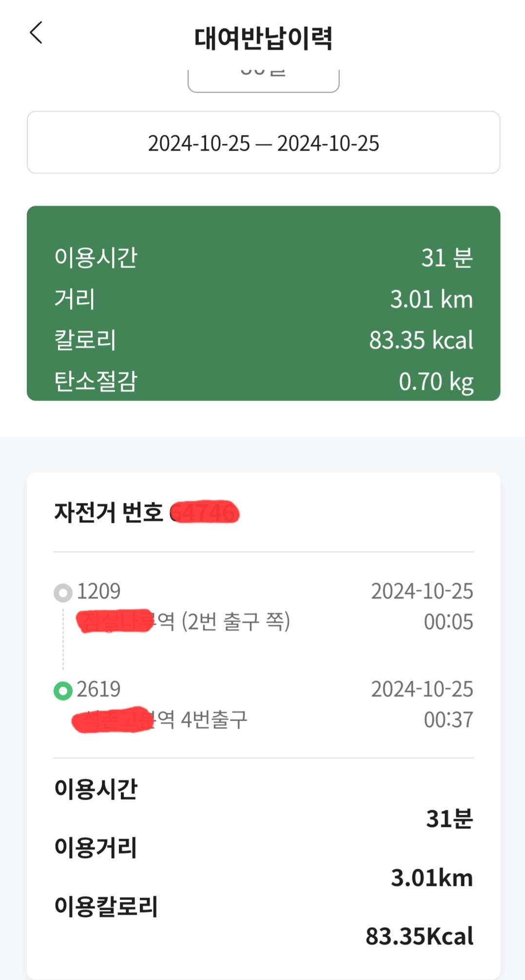Viewport: 525px width, 980px height.
Task: Tap the back arrow in the header
Action: pos(36,33)
